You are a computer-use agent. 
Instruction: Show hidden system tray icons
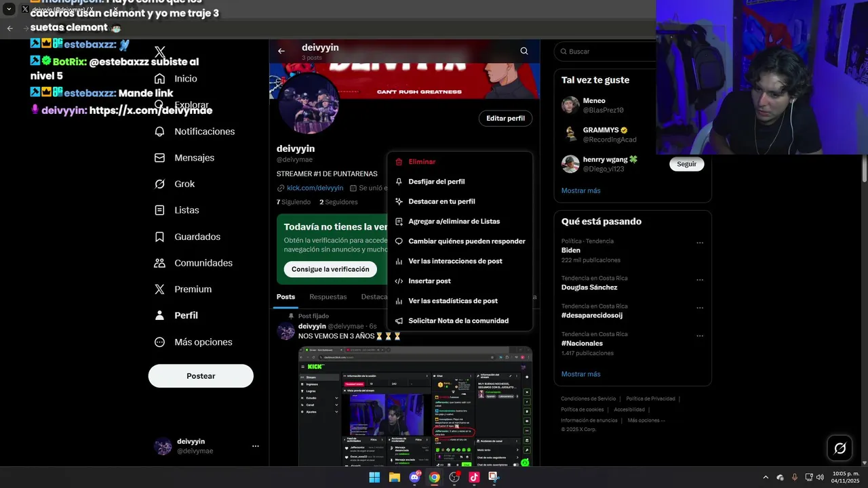(766, 477)
